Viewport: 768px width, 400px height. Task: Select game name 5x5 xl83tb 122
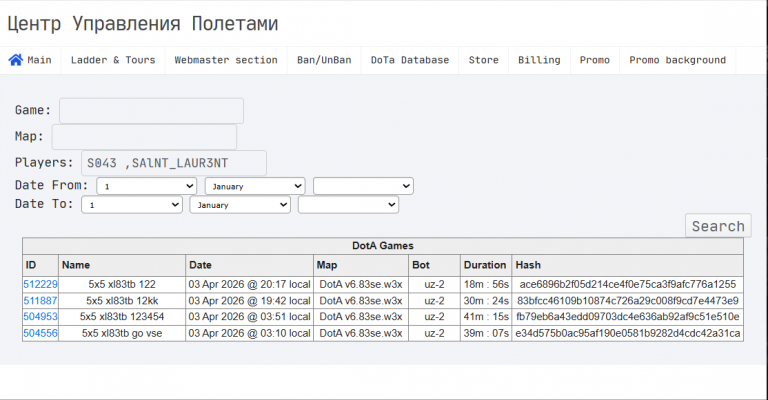(x=122, y=284)
